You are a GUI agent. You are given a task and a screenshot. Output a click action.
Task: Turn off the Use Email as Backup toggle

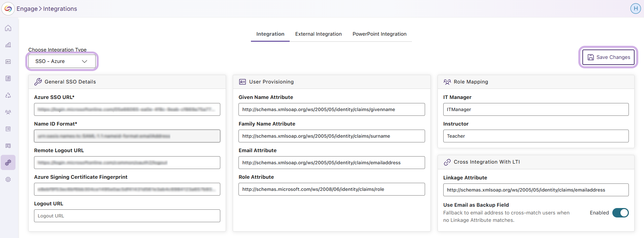tap(620, 213)
